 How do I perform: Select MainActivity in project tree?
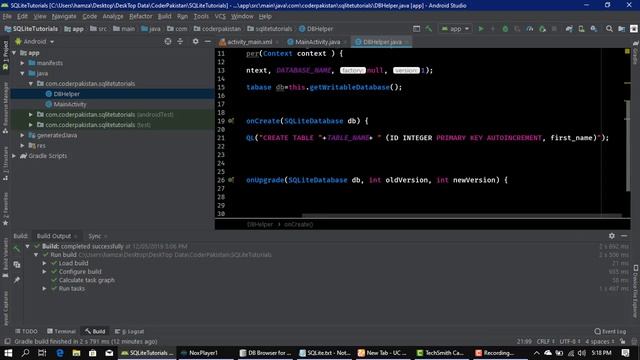coord(70,104)
